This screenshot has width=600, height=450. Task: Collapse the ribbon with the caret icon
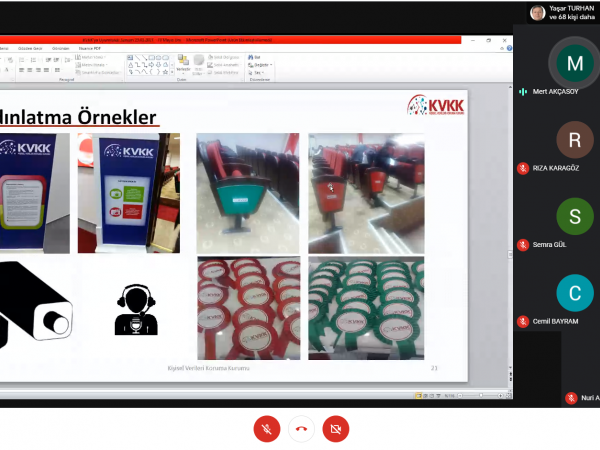coord(502,49)
